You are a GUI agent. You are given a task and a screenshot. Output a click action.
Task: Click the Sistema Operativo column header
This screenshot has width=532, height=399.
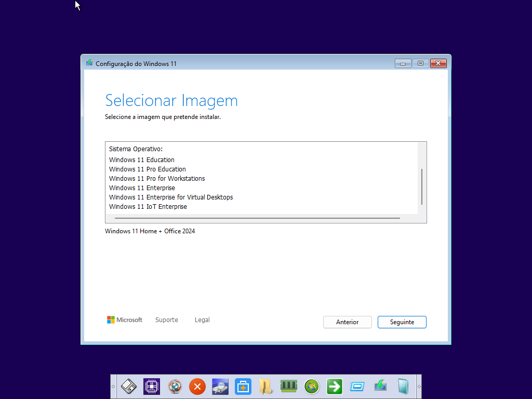(136, 149)
